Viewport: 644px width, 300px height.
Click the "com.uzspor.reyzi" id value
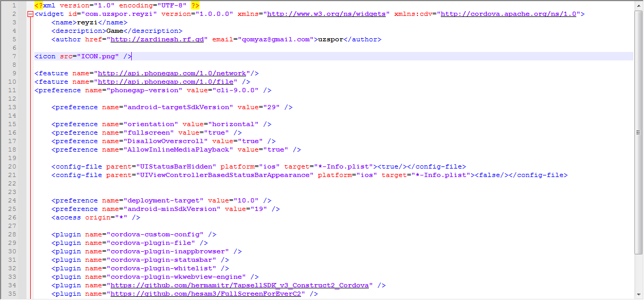(119, 14)
